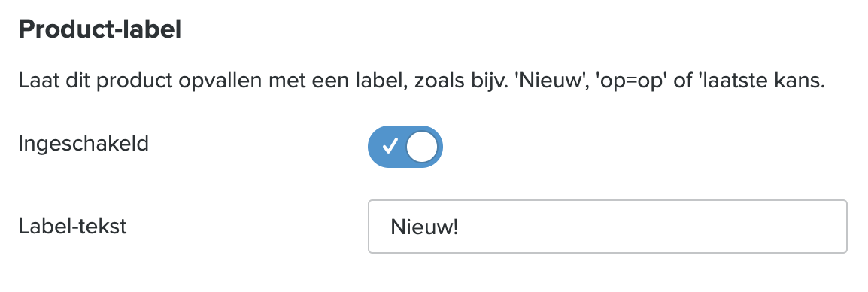
Task: Click the 'Ingeschakeld' label text
Action: click(83, 144)
